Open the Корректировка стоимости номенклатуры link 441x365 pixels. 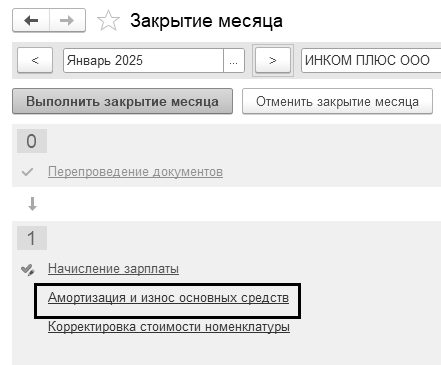click(x=169, y=327)
